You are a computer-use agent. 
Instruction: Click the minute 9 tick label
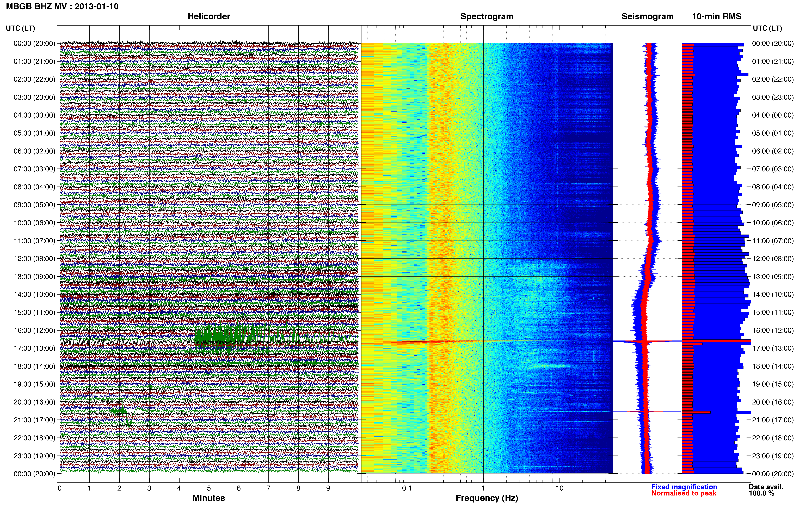[328, 488]
